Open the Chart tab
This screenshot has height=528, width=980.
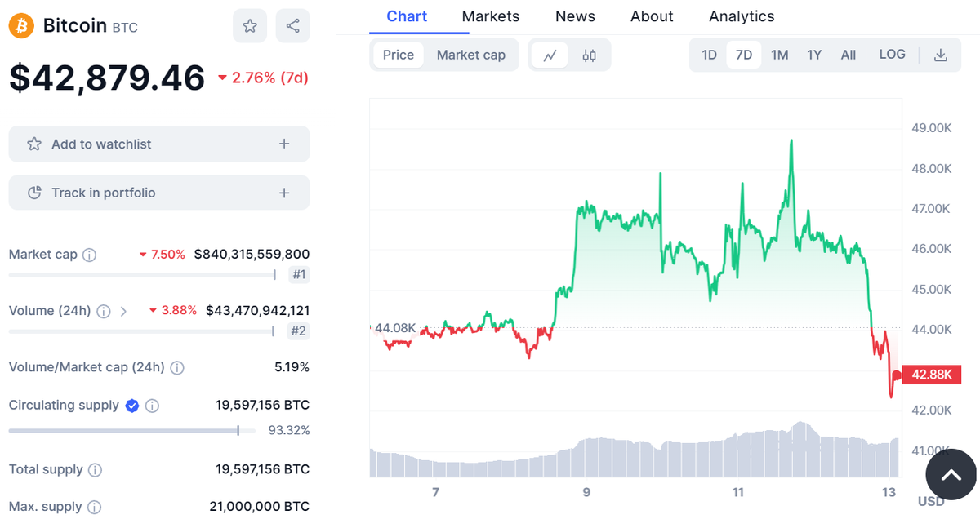407,16
